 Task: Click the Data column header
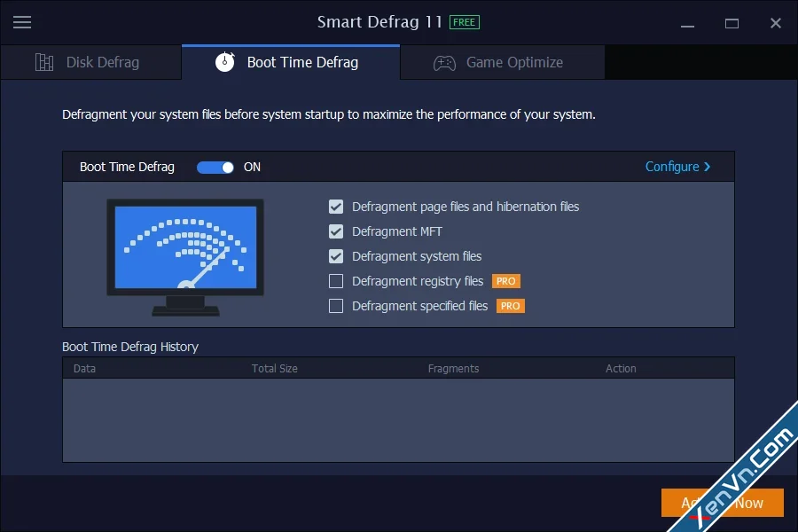pos(84,369)
